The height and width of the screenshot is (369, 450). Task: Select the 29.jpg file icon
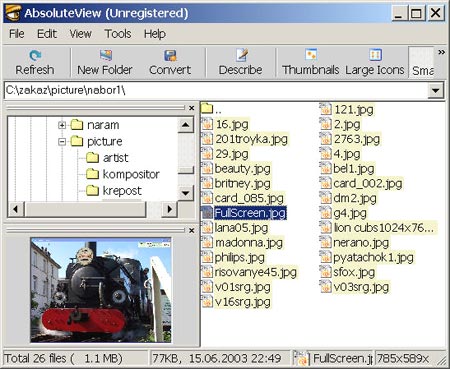(207, 153)
